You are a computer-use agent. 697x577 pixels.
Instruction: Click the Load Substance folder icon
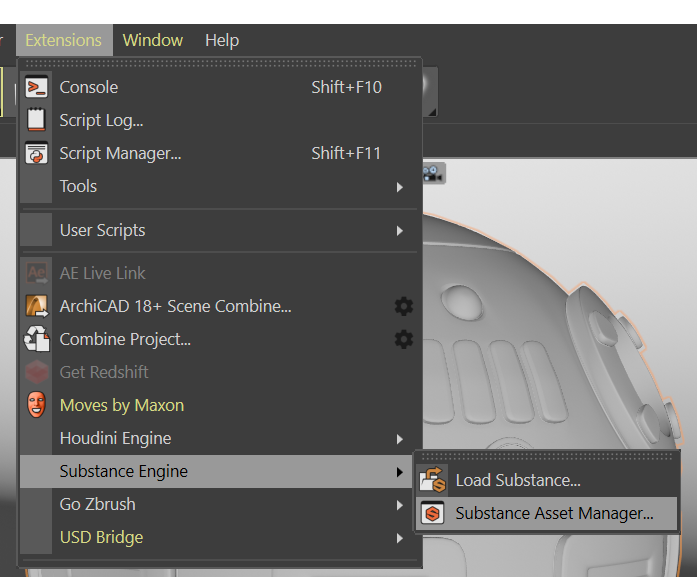(433, 480)
